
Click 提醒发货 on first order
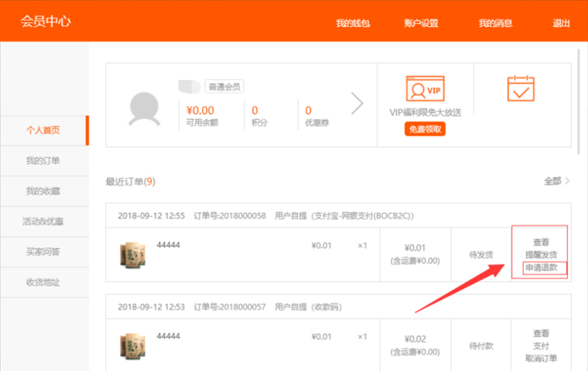click(x=541, y=255)
